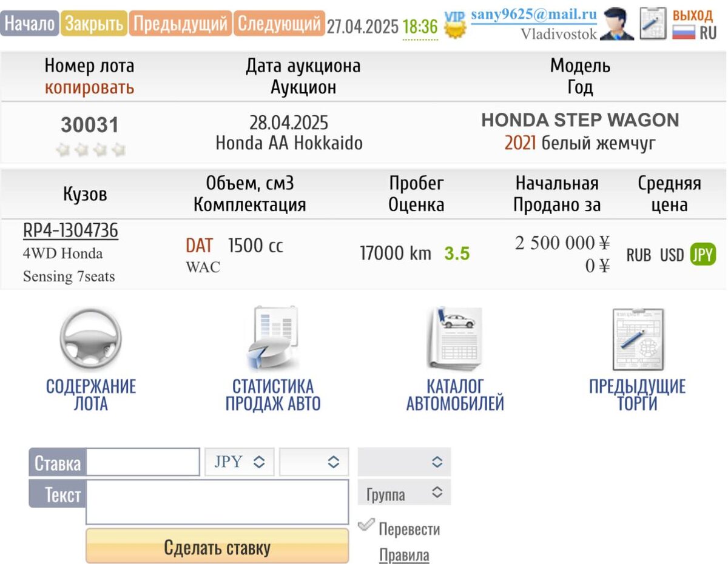Viewport: 728px width, 564px height.
Task: Open СОДЕРЖАНИЕ ЛОТА link text
Action: (91, 395)
